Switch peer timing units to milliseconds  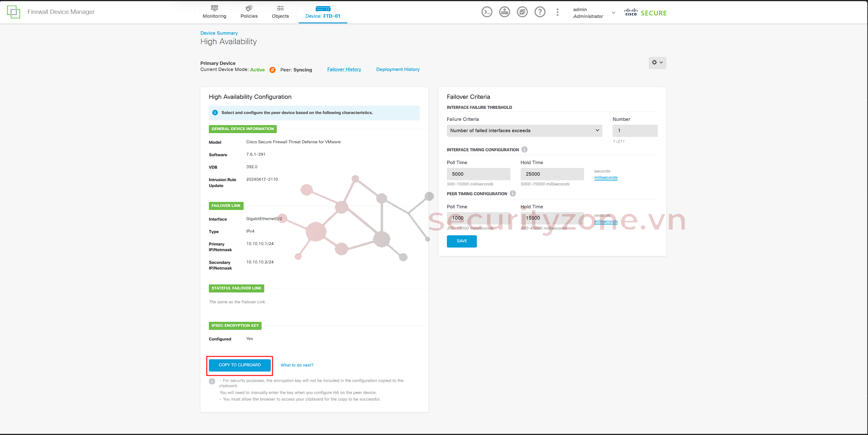point(606,221)
